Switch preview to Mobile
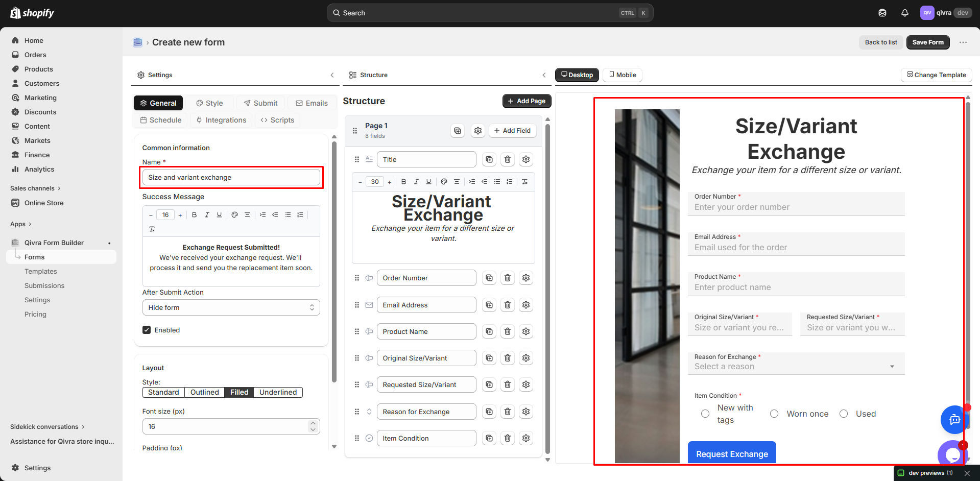This screenshot has width=980, height=481. coord(623,75)
